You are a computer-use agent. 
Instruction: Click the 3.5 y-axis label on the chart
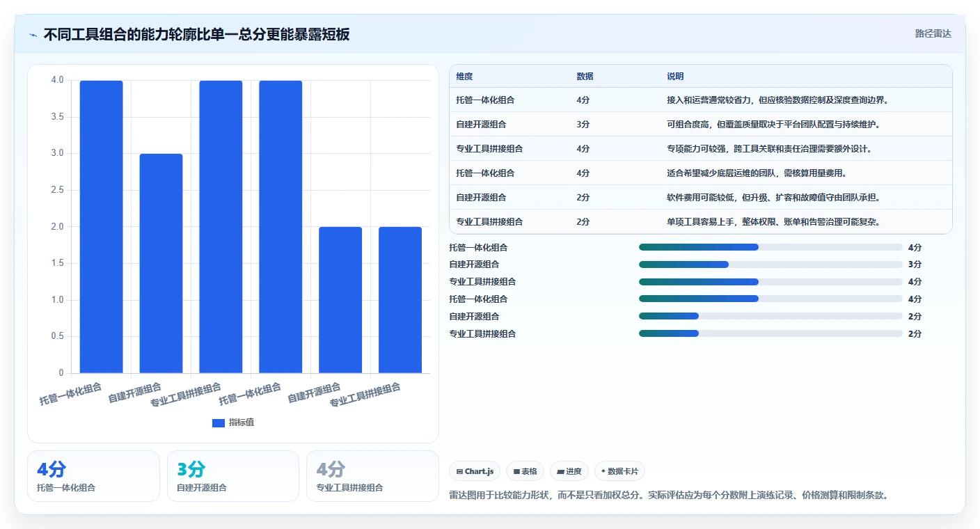tap(57, 117)
